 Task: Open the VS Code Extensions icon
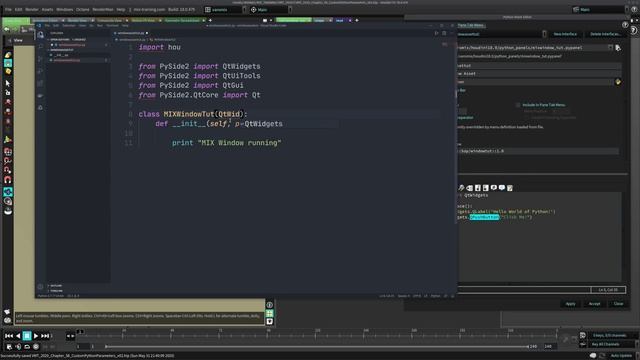40,84
